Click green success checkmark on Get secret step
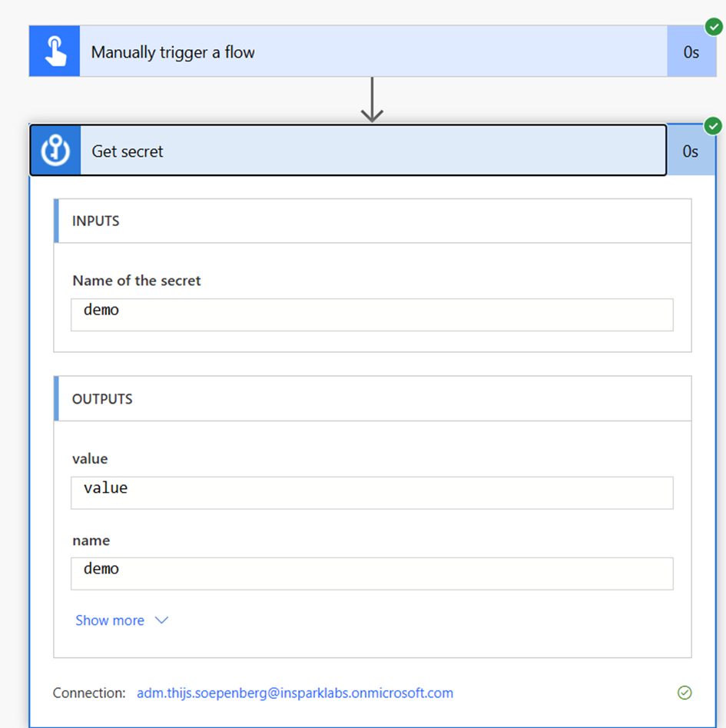This screenshot has height=728, width=726. click(x=712, y=126)
